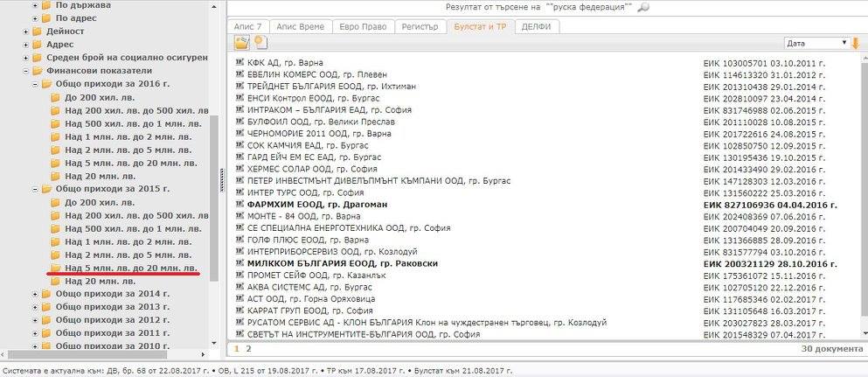868x377 pixels.
Task: Click the document icon beside ТРЕЙДНЕТ БЪЛГАРИЯ ЕООД
Action: [240, 86]
